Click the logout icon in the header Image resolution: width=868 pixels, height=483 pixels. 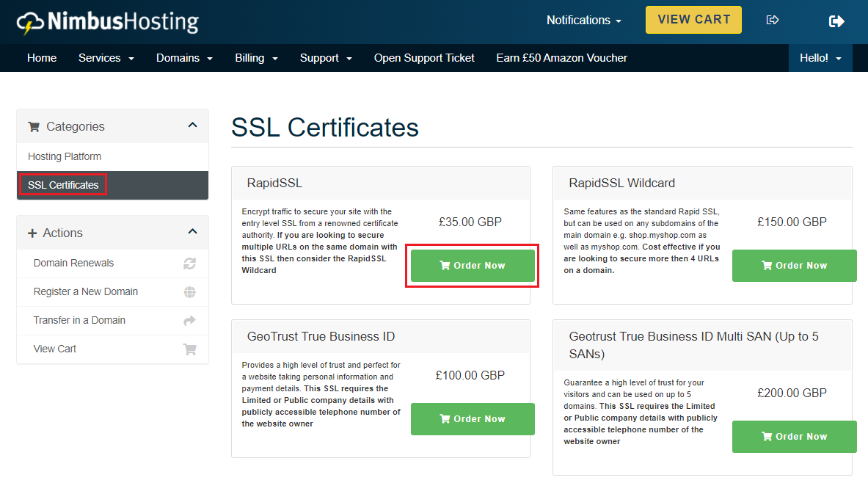836,21
